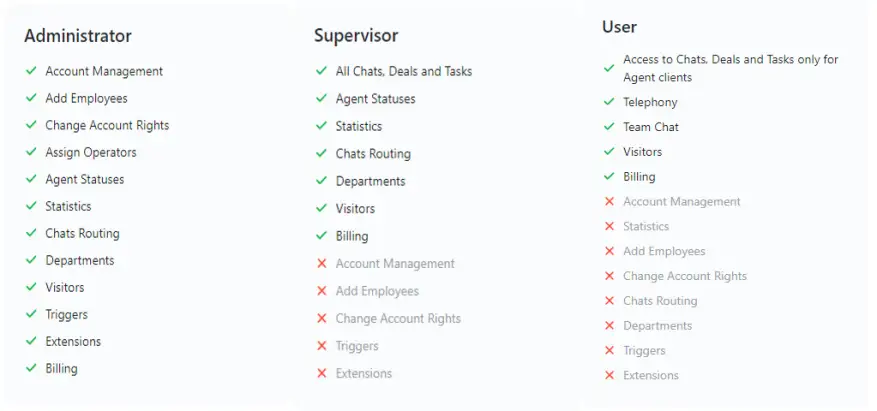
Task: Click greyed Change Account Rights under User
Action: 685,276
